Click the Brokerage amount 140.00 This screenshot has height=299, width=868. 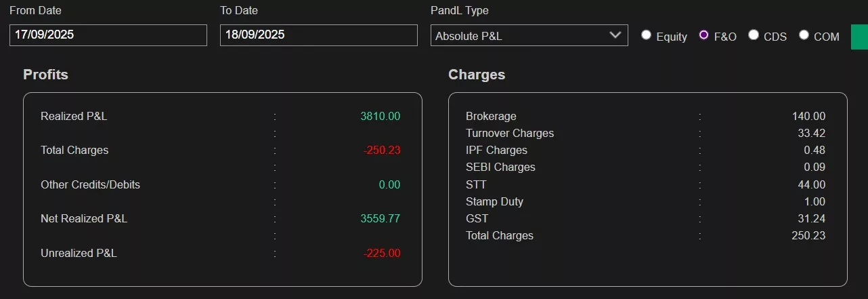click(808, 117)
